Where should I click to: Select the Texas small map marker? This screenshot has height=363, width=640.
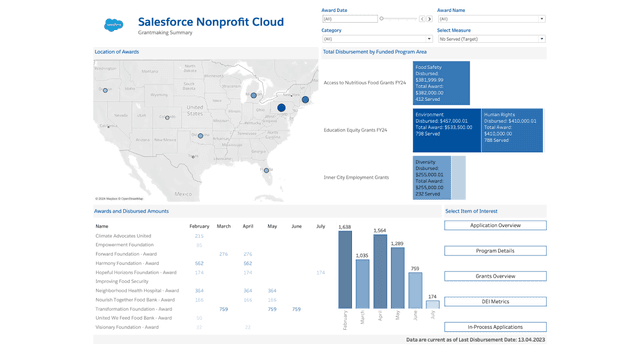pos(193,157)
